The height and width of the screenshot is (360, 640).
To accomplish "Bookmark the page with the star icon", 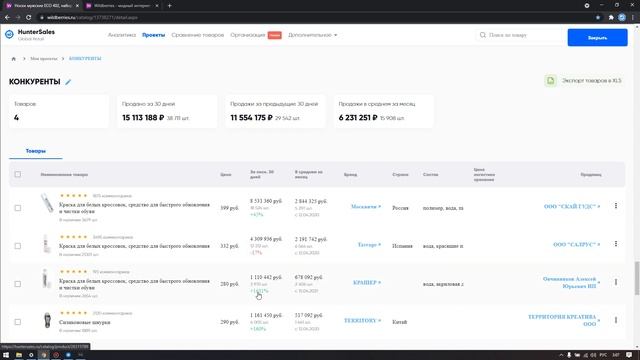I will click(x=598, y=18).
